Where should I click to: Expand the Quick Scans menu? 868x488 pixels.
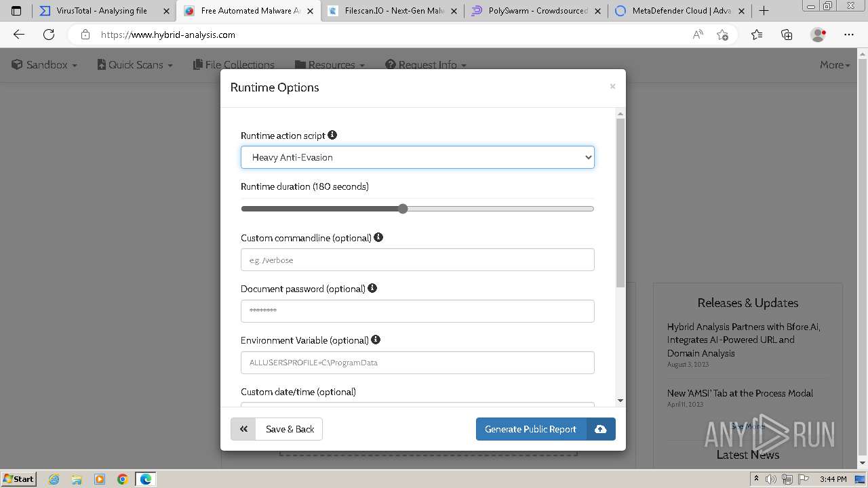135,65
